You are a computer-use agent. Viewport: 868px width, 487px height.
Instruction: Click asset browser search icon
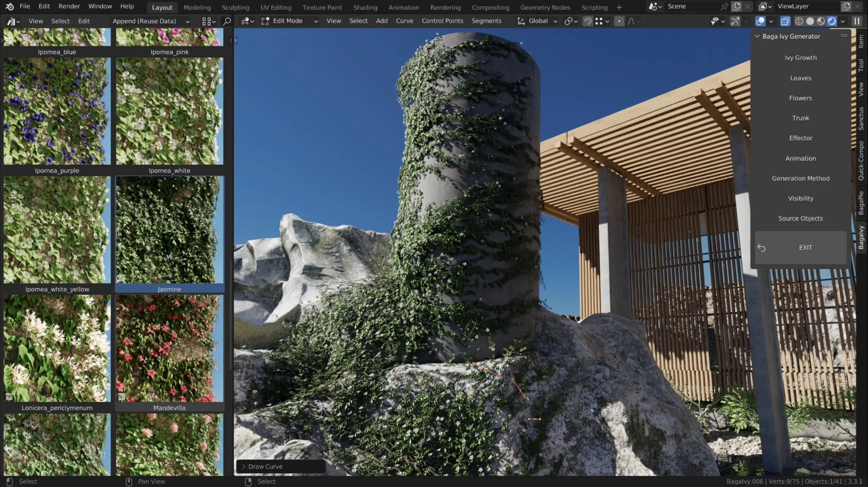tap(227, 21)
